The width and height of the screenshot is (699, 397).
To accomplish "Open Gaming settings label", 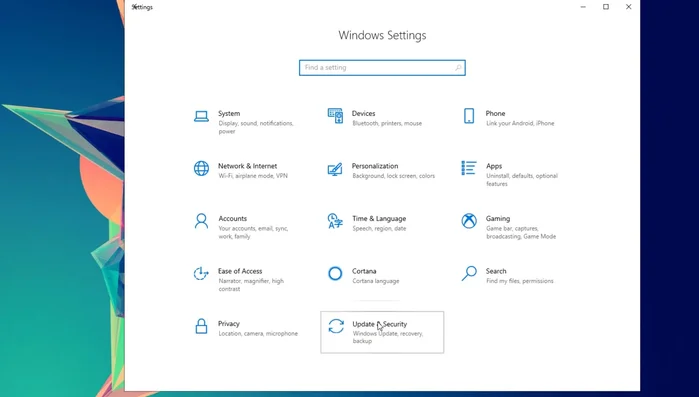I will click(498, 219).
